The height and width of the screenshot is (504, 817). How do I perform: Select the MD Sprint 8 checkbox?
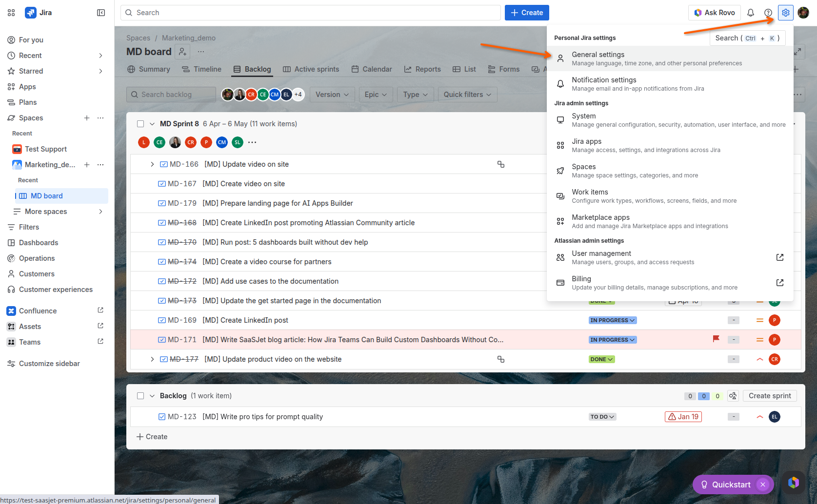[x=140, y=124]
